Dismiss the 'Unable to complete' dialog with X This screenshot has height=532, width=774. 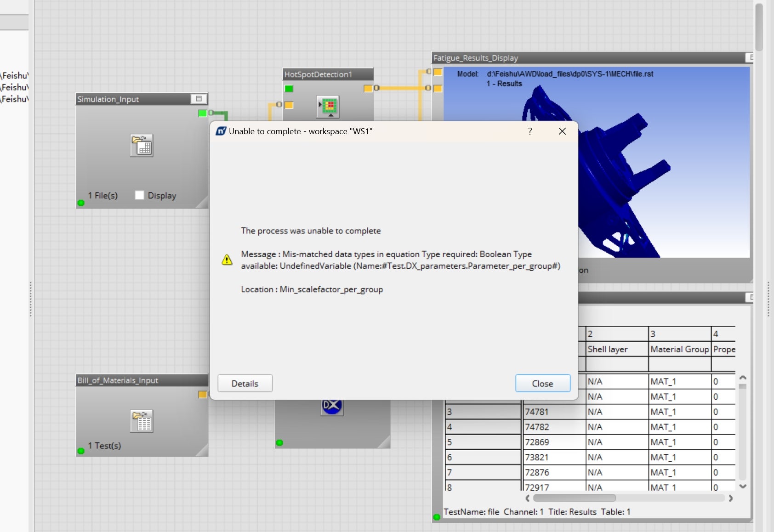(x=562, y=131)
